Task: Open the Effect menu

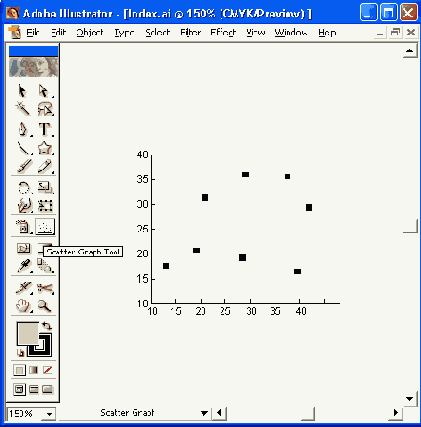Action: (223, 32)
